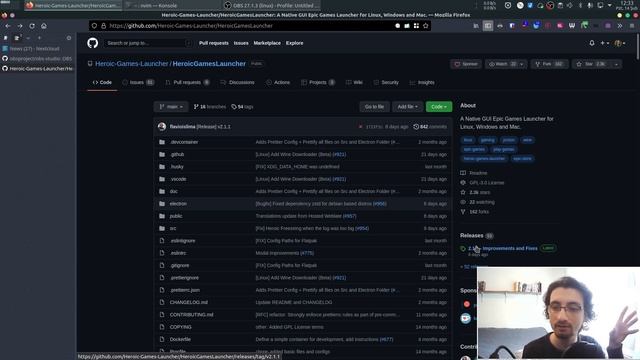Click the Heroic-Games-Launcher owner link
Screen dimensions: 640x360
131,64
